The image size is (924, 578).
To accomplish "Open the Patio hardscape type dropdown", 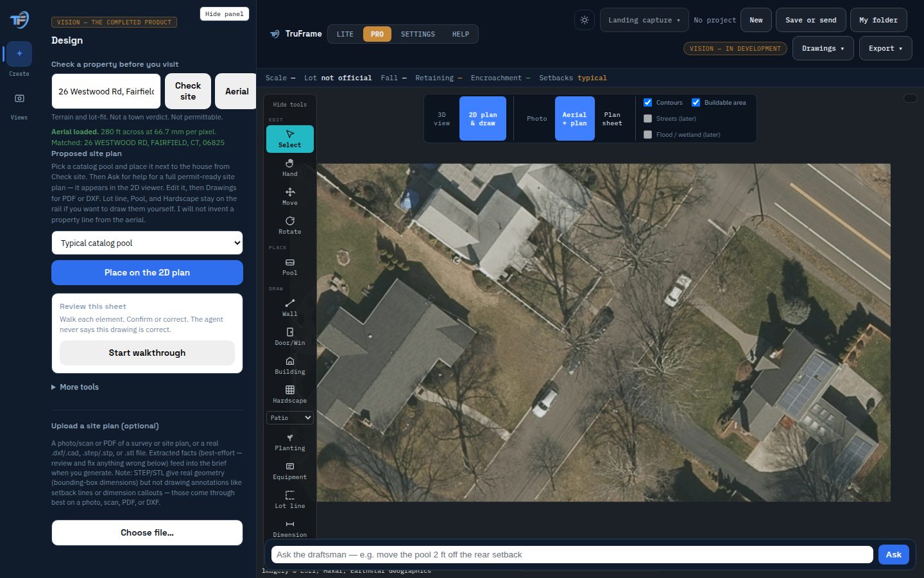I will coord(290,418).
